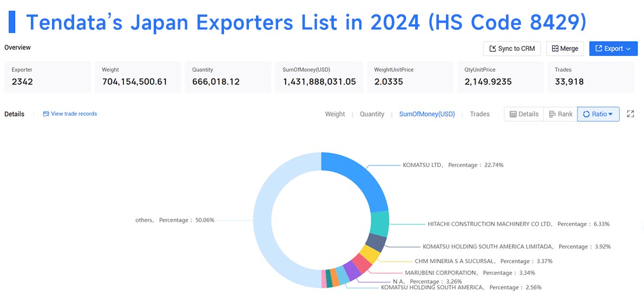This screenshot has width=644, height=300.
Task: Open the Ratio view dropdown
Action: [598, 114]
